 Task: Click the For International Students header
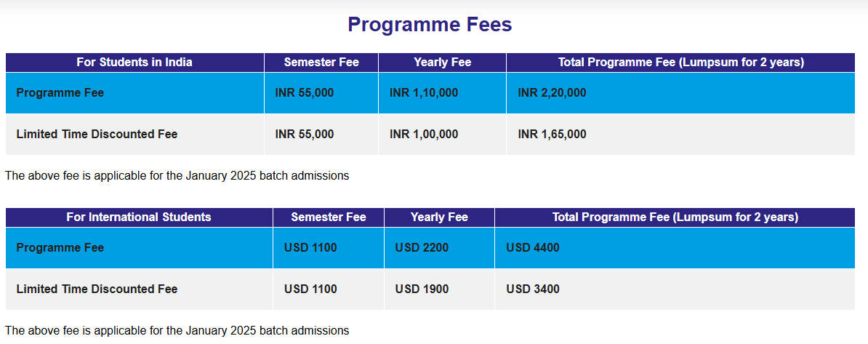(139, 217)
